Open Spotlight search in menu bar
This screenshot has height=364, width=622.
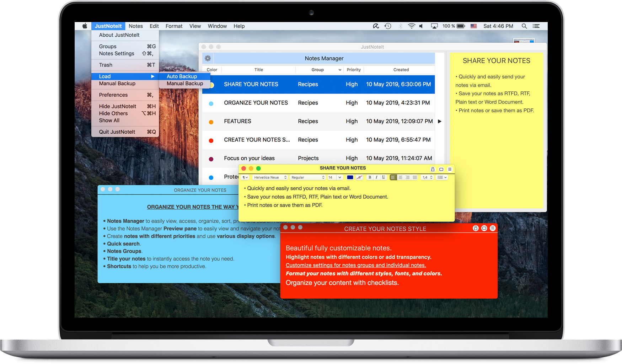(x=524, y=26)
